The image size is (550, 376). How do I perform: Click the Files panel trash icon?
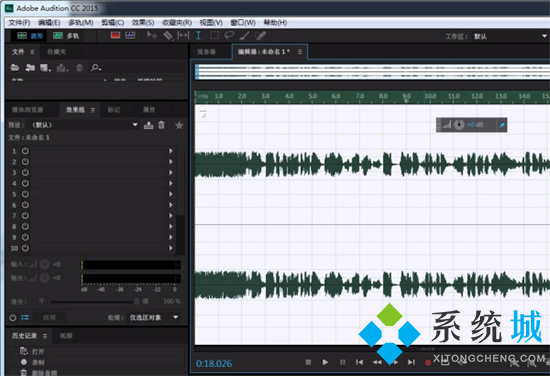[80, 68]
